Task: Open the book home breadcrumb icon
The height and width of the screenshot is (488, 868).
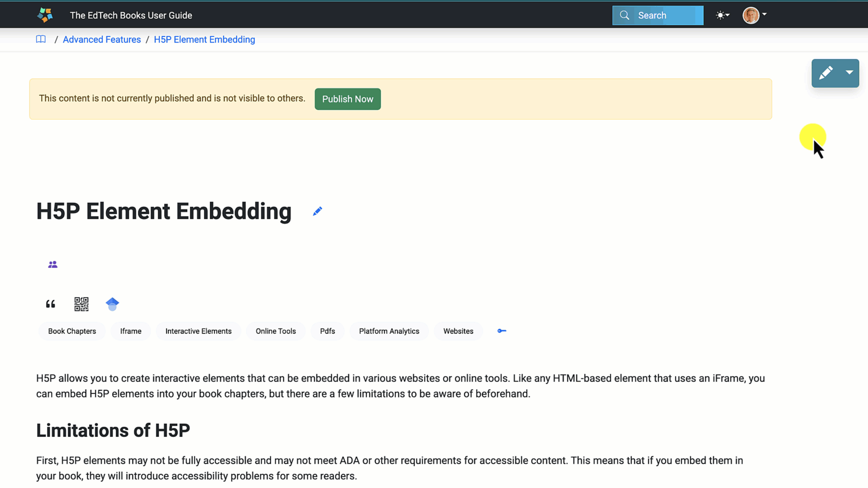Action: coord(41,39)
